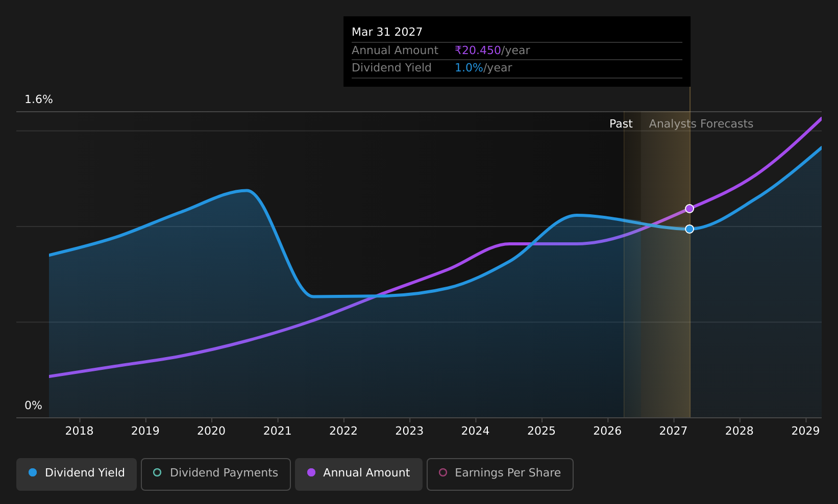Image resolution: width=838 pixels, height=504 pixels.
Task: Click the 2025 x-axis label
Action: [x=541, y=431]
